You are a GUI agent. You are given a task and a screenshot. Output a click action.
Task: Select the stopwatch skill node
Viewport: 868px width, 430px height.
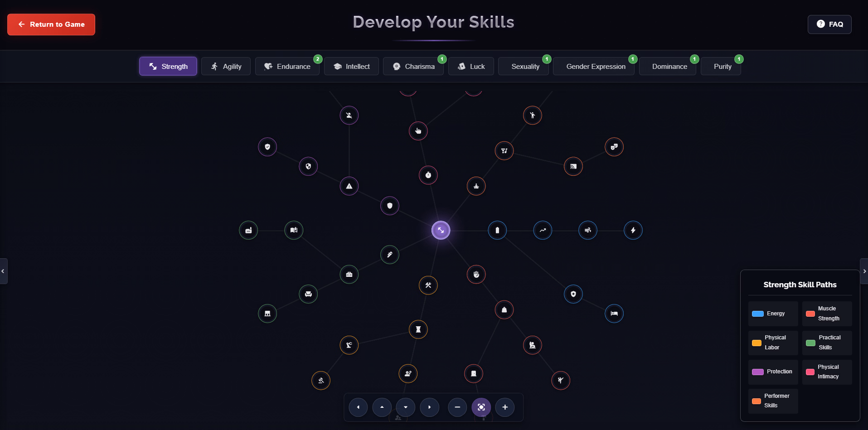click(x=428, y=175)
